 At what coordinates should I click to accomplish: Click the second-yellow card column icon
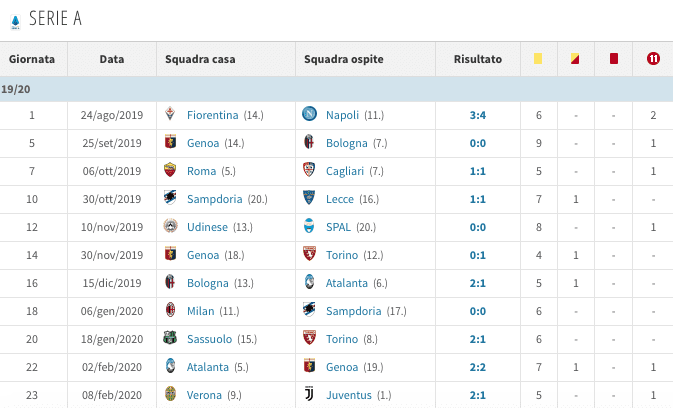pos(576,59)
